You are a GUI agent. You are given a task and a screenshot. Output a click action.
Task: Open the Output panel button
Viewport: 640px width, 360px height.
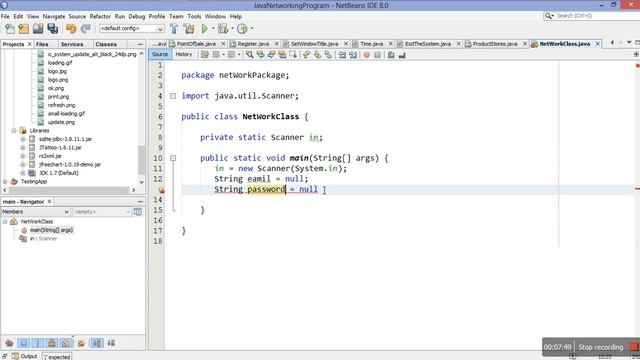pyautogui.click(x=25, y=356)
